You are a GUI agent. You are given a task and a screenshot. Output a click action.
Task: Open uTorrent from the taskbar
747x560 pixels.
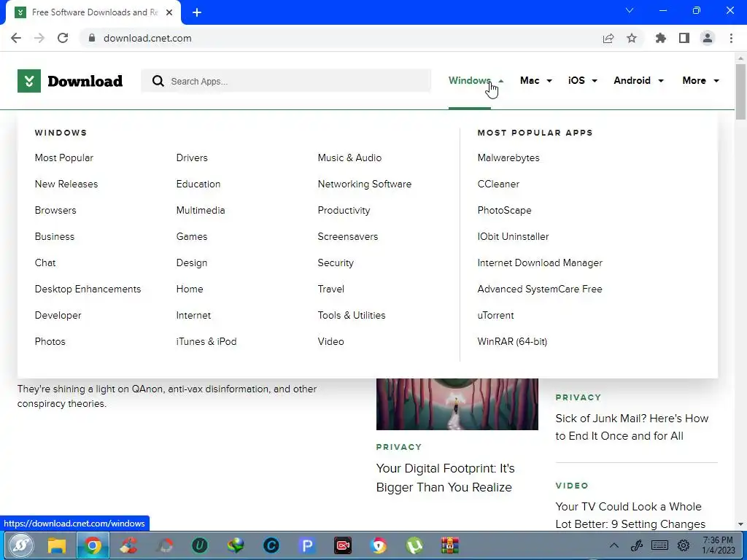[414, 545]
